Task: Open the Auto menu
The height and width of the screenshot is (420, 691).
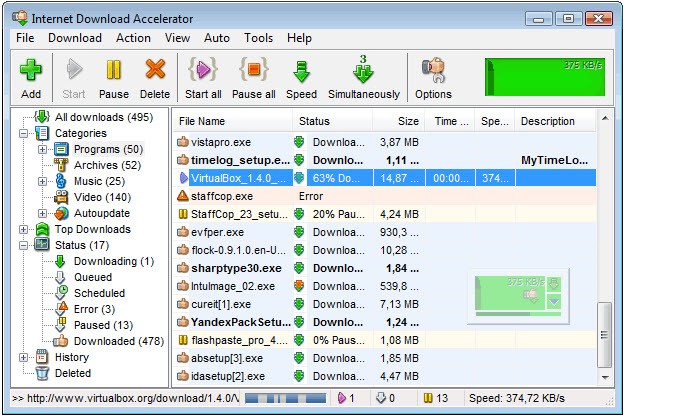Action: 216,38
